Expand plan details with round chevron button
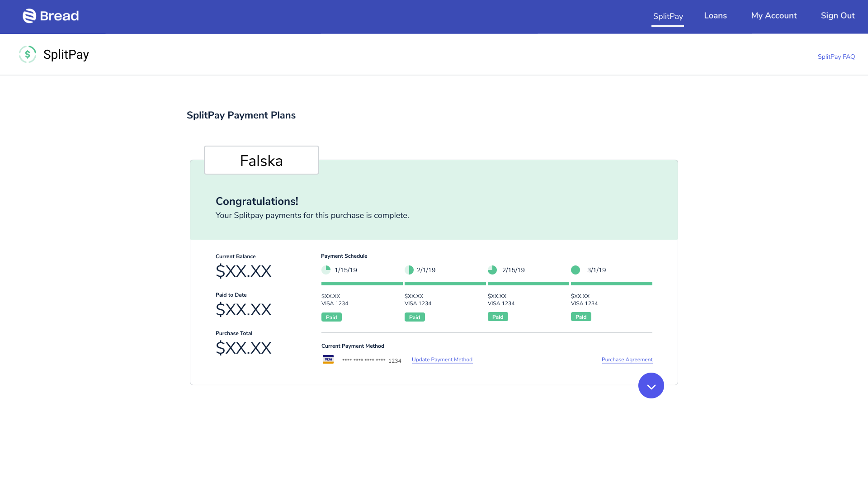Screen dimensions: 868x478 click(651, 386)
